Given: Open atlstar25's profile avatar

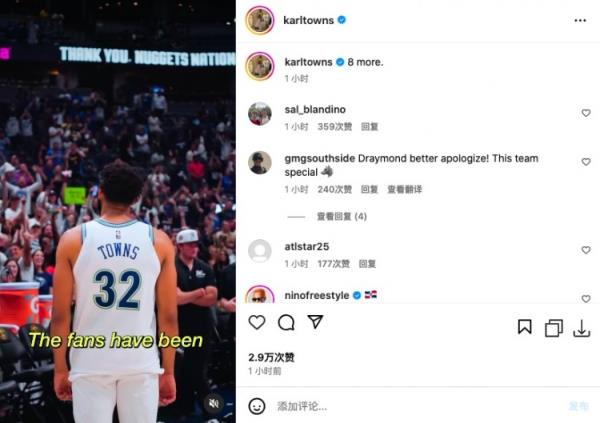Looking at the screenshot, I should [x=260, y=251].
